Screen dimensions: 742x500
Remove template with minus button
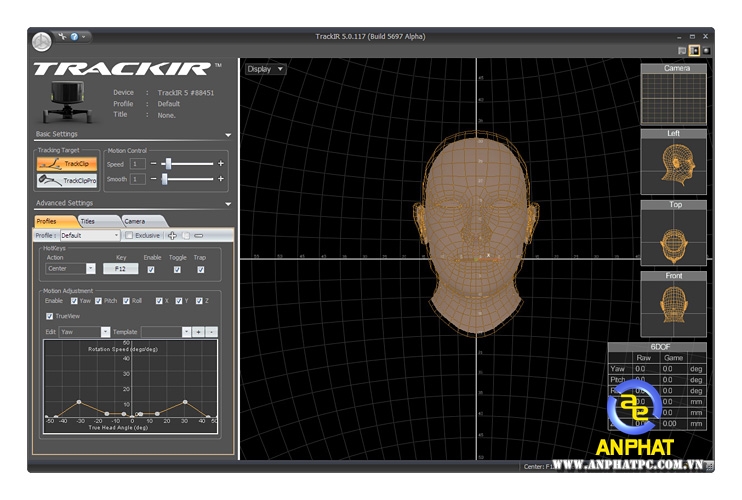pyautogui.click(x=212, y=332)
